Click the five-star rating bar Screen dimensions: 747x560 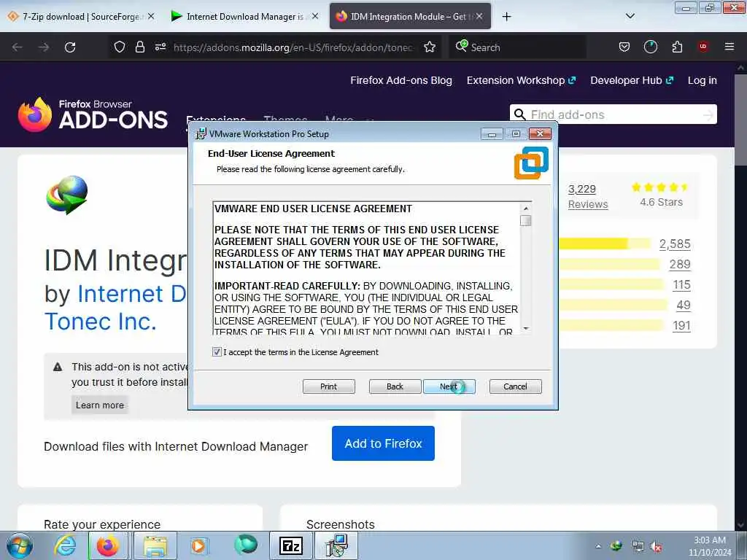coord(604,244)
